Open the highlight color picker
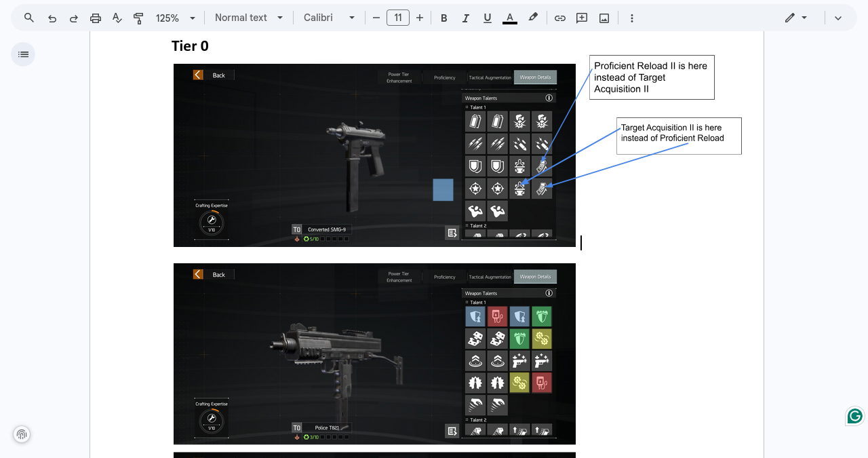868x458 pixels. point(533,18)
